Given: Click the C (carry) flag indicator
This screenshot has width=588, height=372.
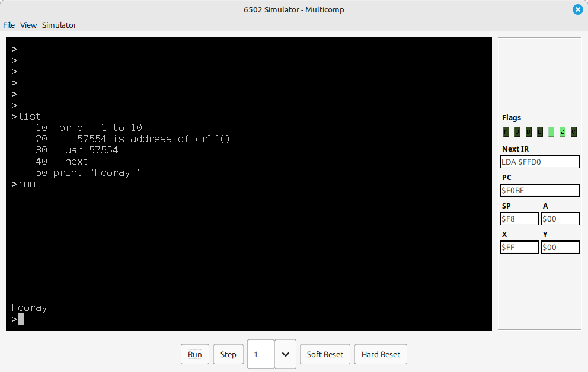Looking at the screenshot, I should (574, 132).
